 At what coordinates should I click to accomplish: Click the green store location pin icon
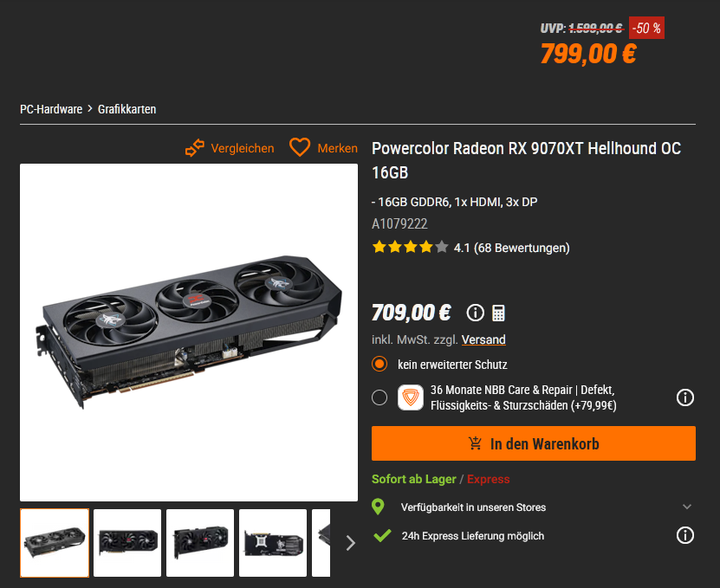point(378,507)
